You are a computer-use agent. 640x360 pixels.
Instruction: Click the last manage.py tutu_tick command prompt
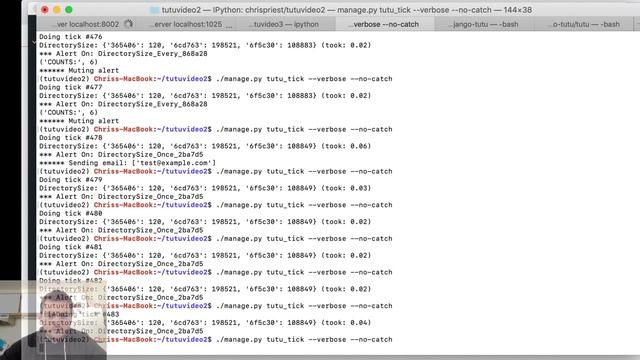tap(216, 340)
